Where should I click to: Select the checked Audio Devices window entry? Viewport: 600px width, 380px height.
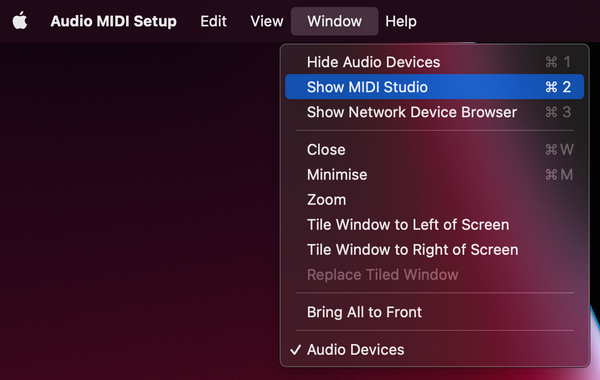434,349
